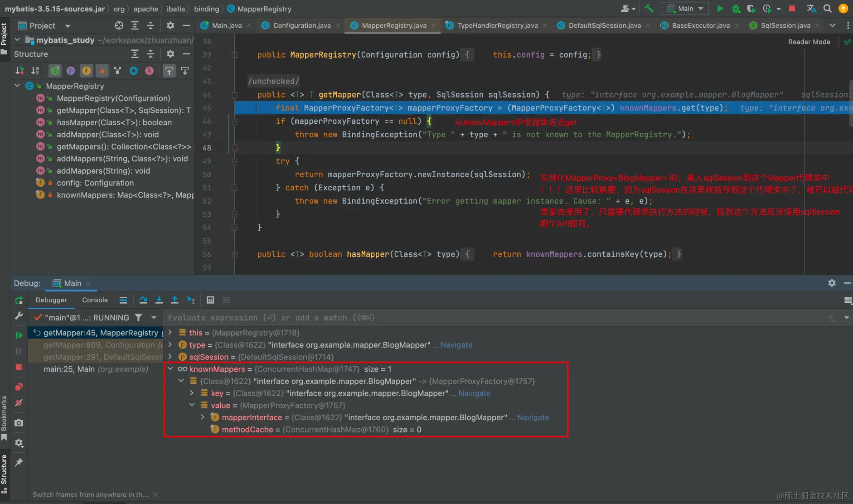The height and width of the screenshot is (504, 853).
Task: Open the Main run configuration dropdown
Action: 685,9
